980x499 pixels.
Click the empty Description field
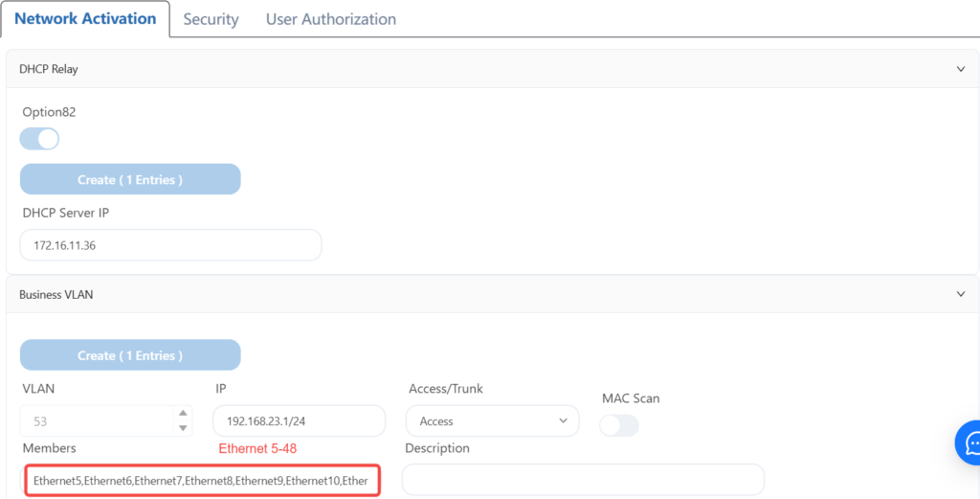point(582,480)
